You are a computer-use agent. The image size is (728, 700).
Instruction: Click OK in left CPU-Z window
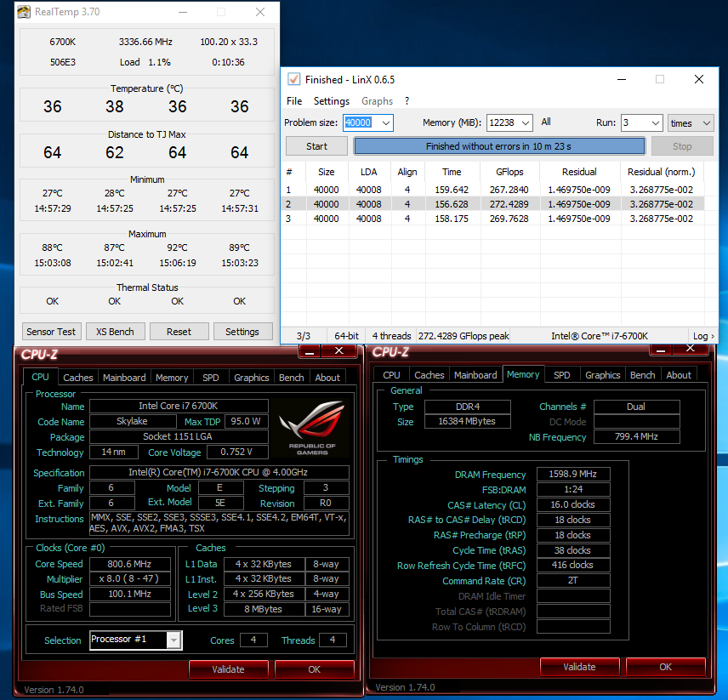pyautogui.click(x=315, y=669)
